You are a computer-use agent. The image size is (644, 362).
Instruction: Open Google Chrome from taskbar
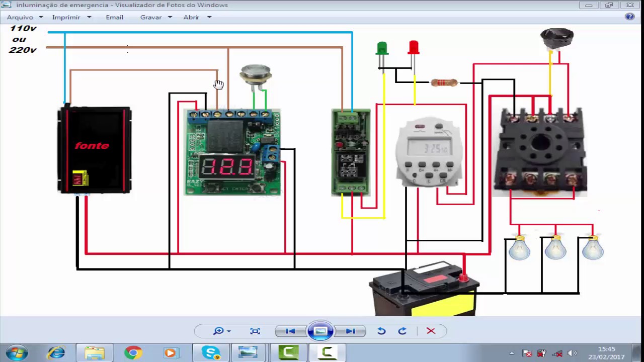[x=133, y=353]
